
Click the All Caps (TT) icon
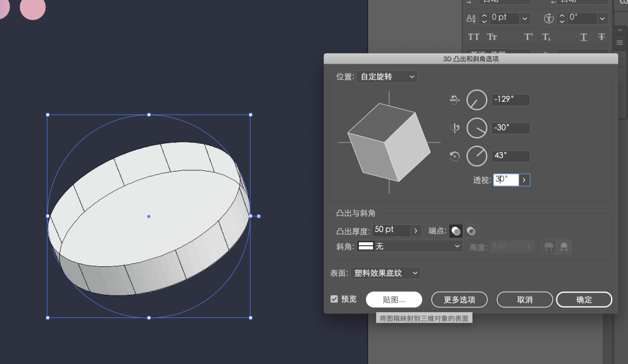(474, 37)
